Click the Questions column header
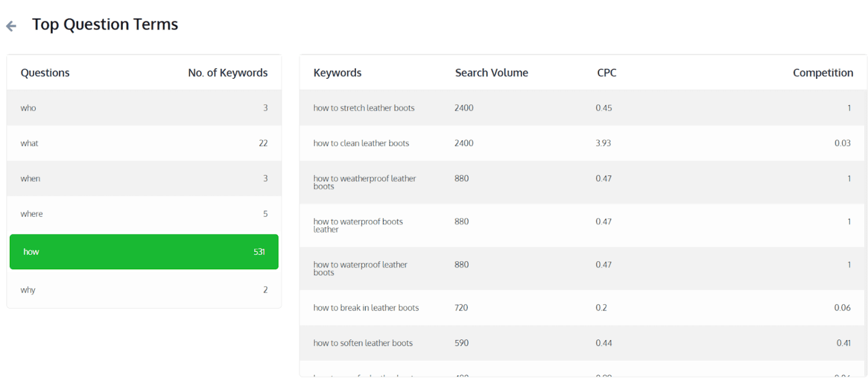The image size is (868, 384). [45, 73]
